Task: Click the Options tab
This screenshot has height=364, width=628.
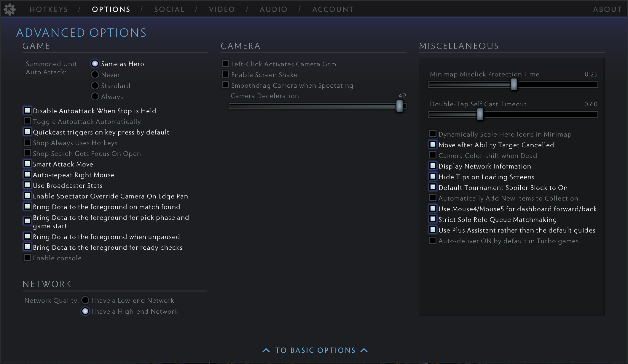Action: (x=111, y=9)
